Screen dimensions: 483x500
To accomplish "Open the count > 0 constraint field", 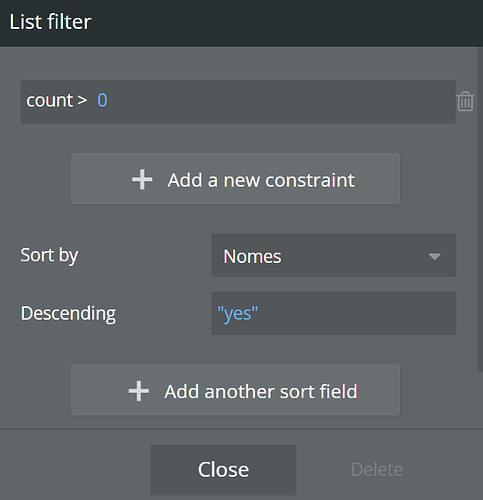I will pos(238,102).
